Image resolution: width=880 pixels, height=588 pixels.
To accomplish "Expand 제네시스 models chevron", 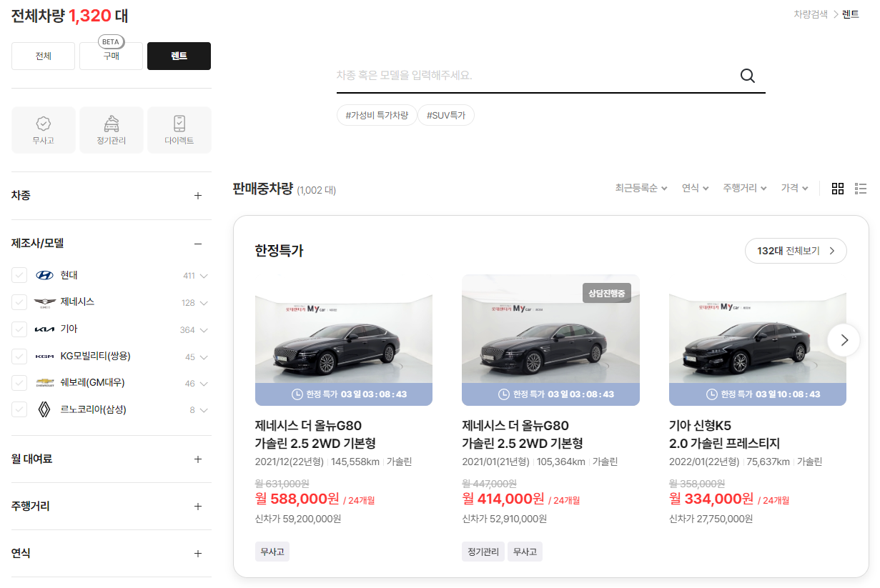I will (x=204, y=303).
